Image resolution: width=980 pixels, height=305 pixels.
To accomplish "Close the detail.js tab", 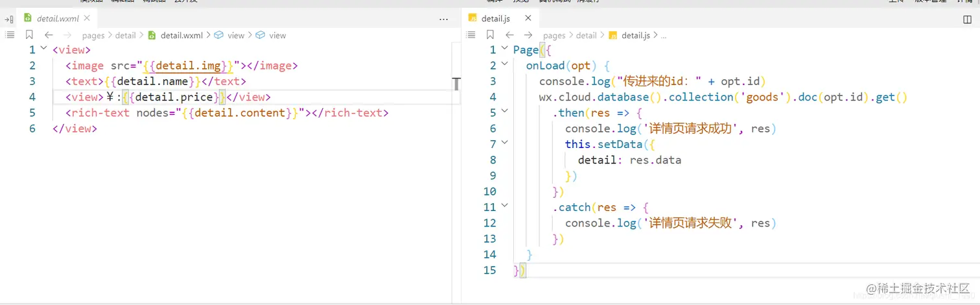I will point(528,19).
